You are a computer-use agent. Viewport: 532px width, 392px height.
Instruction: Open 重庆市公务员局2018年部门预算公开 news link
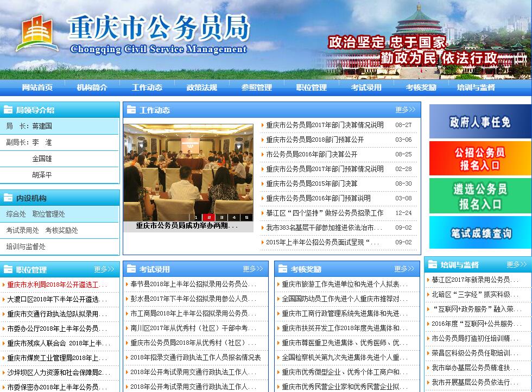(x=315, y=140)
